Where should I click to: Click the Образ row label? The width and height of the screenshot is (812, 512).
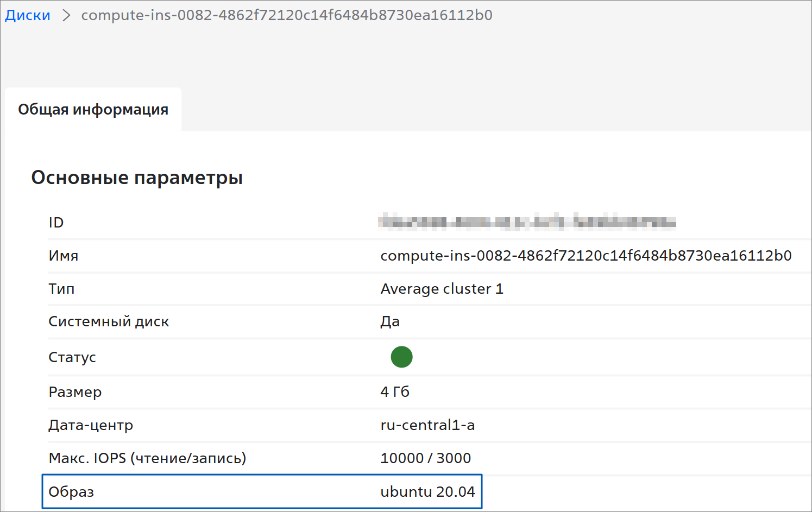71,492
